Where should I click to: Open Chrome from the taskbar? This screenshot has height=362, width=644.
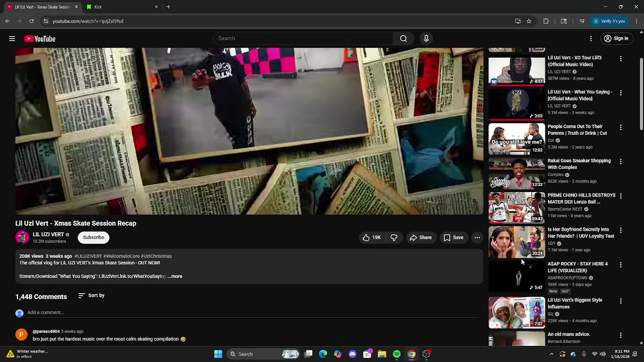point(412,354)
